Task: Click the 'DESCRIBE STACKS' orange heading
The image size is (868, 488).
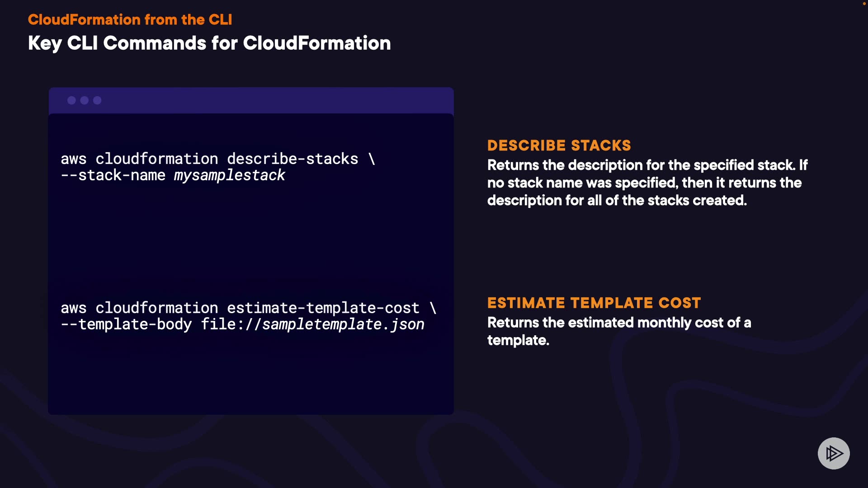Action: (x=559, y=145)
